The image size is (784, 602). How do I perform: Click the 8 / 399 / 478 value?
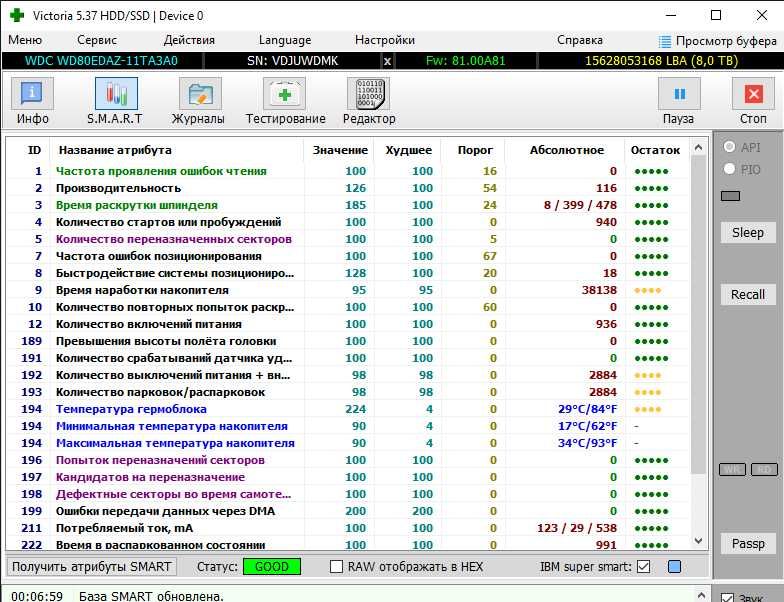(580, 205)
